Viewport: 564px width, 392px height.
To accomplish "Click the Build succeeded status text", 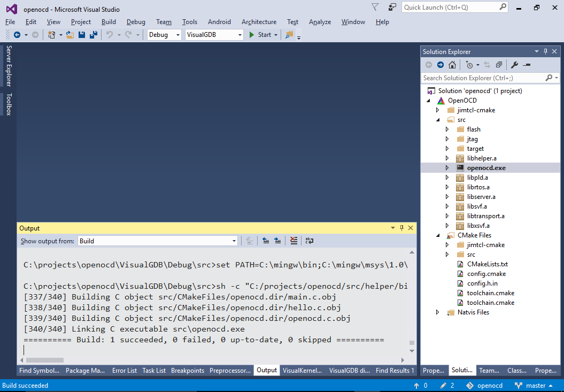I will 25,386.
